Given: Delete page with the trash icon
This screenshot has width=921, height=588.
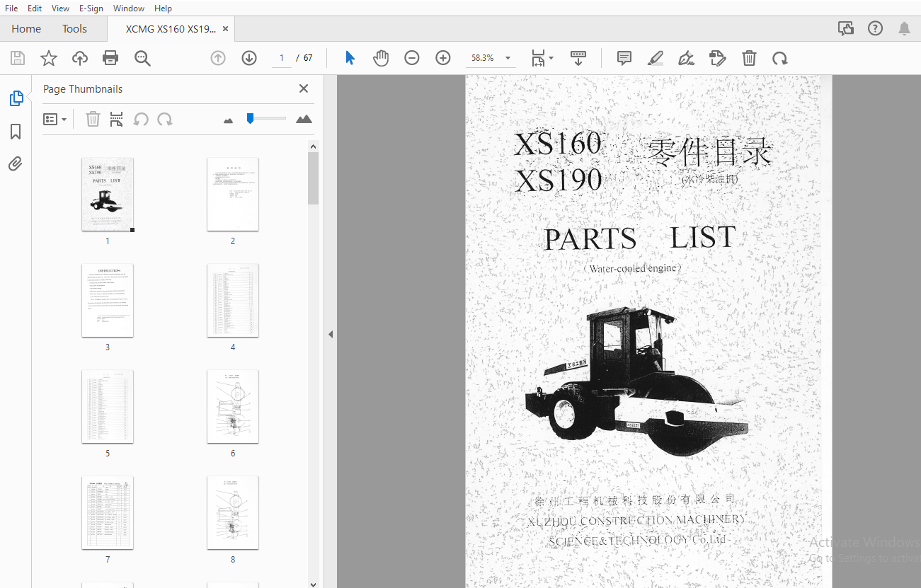Looking at the screenshot, I should pyautogui.click(x=749, y=58).
